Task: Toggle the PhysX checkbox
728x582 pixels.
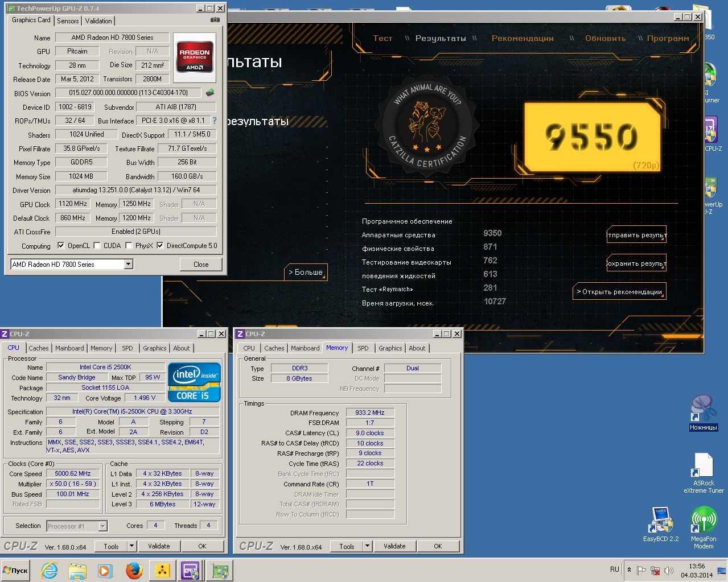Action: (x=129, y=246)
